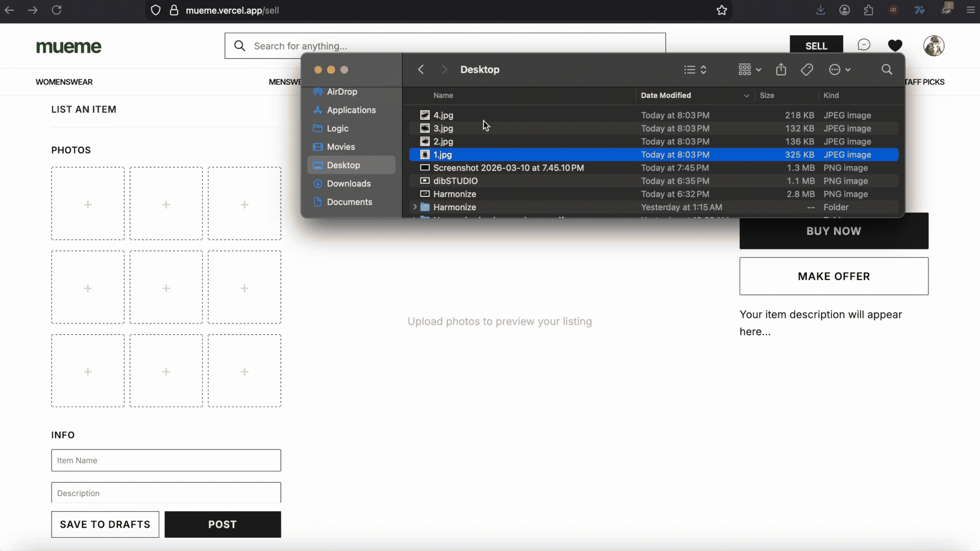Open the browser extensions puzzle icon
This screenshot has height=551, width=980.
coord(869,10)
